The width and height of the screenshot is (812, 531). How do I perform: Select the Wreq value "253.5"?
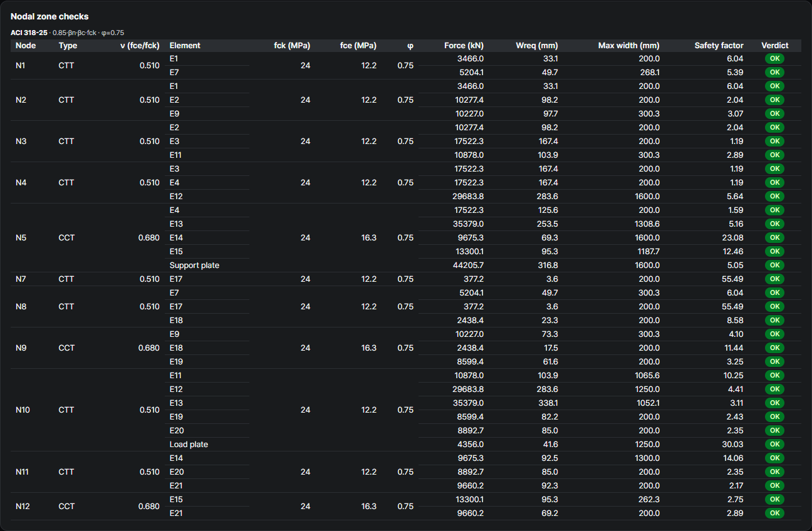[548, 224]
